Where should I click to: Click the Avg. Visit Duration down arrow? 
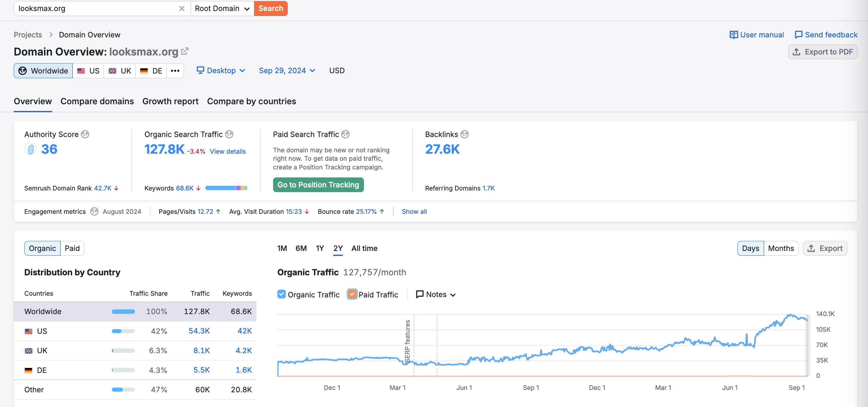pyautogui.click(x=307, y=212)
